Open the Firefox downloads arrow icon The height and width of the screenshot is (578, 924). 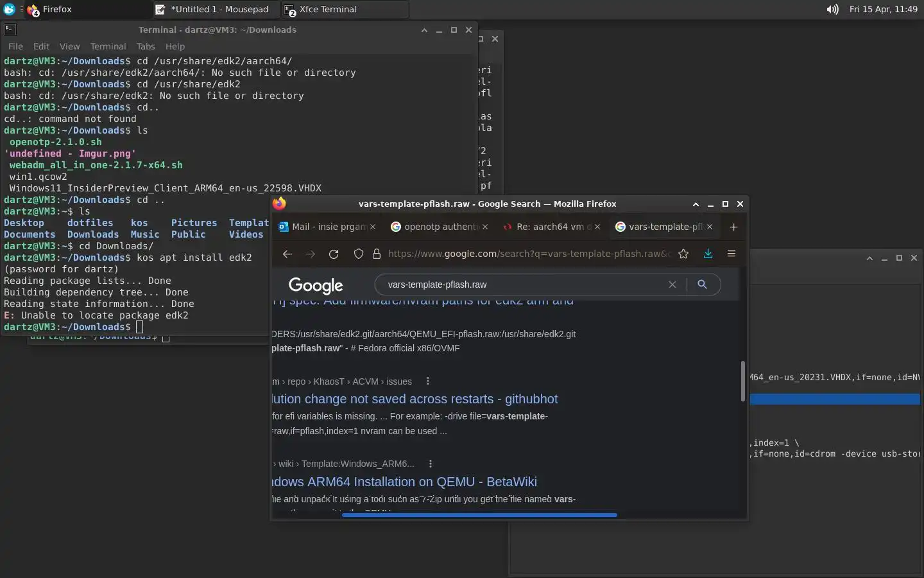click(708, 254)
